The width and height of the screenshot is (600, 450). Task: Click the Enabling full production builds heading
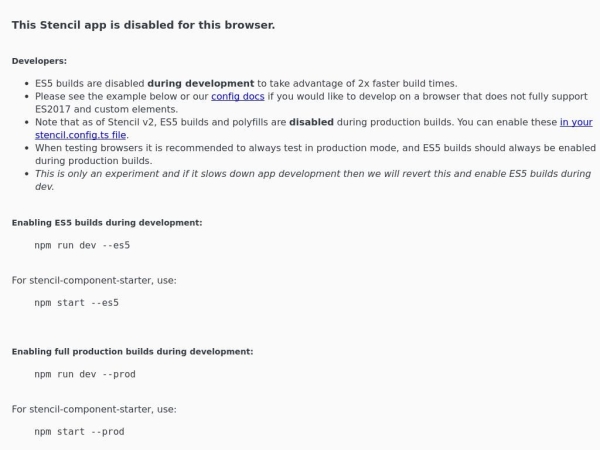coord(132,352)
